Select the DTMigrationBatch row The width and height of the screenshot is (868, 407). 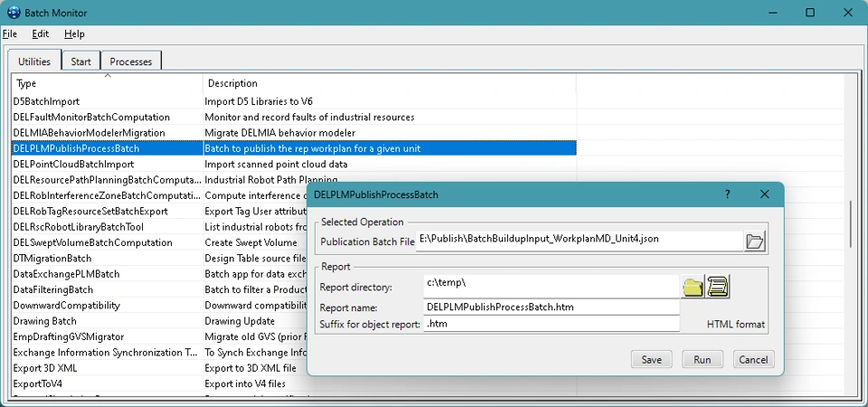click(108, 258)
